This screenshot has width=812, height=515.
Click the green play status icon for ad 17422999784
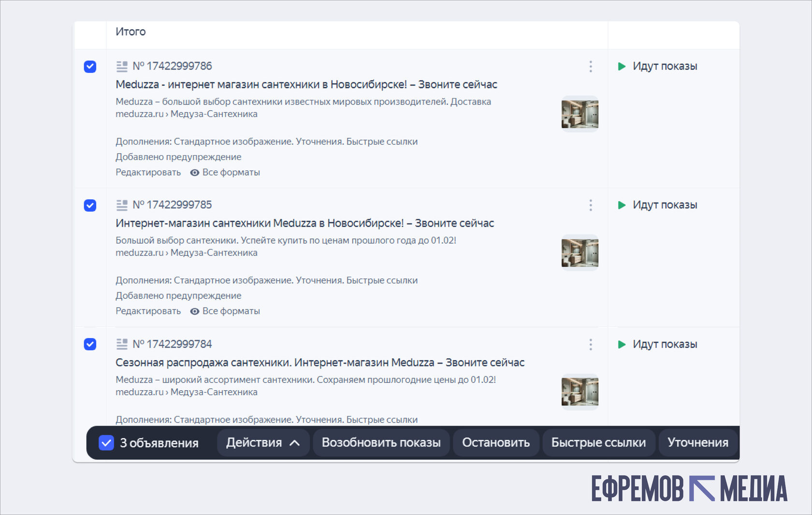tap(622, 344)
